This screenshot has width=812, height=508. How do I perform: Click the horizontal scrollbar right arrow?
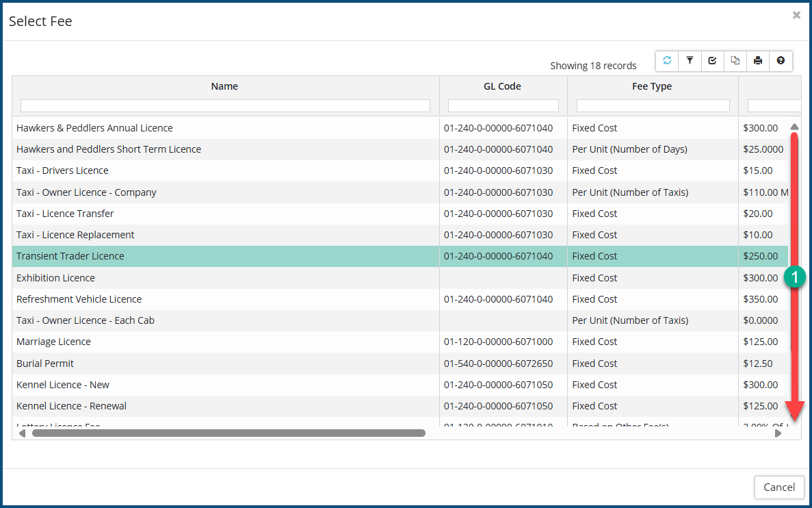click(x=778, y=433)
